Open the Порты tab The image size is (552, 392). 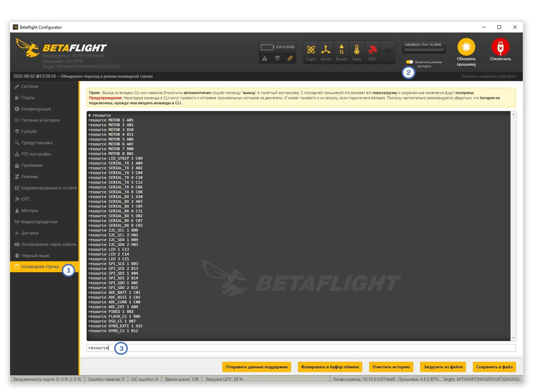click(44, 97)
